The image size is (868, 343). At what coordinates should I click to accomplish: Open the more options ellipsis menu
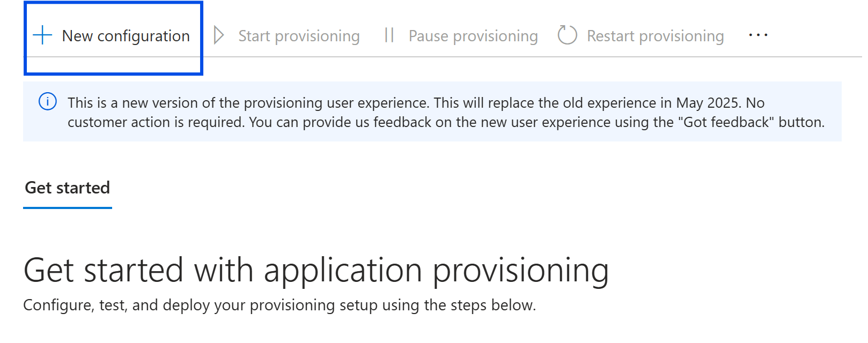(x=758, y=35)
